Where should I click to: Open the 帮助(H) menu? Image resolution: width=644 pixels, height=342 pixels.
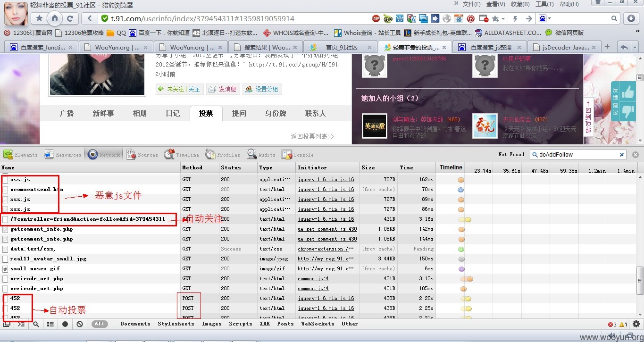pos(569,4)
